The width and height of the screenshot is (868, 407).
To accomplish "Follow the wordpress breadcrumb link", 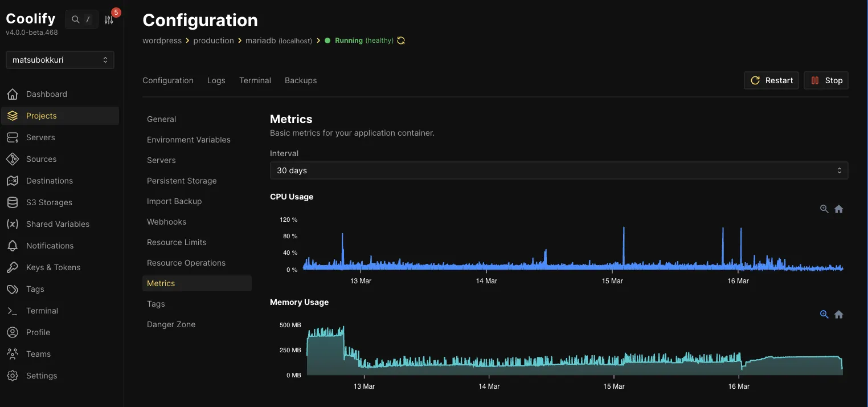I will [x=162, y=40].
